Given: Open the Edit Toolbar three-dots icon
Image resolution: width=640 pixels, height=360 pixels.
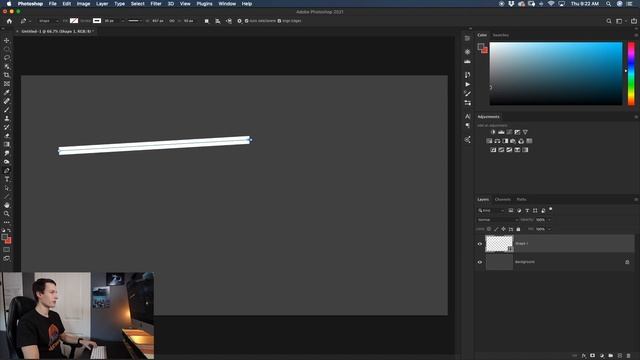Looking at the screenshot, I should (x=7, y=222).
